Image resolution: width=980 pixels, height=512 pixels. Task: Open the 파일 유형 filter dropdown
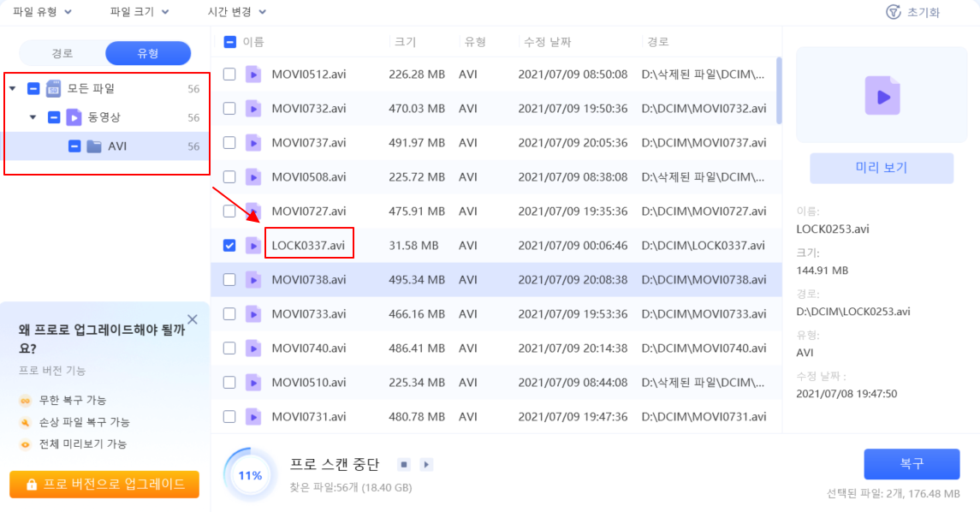pyautogui.click(x=42, y=12)
